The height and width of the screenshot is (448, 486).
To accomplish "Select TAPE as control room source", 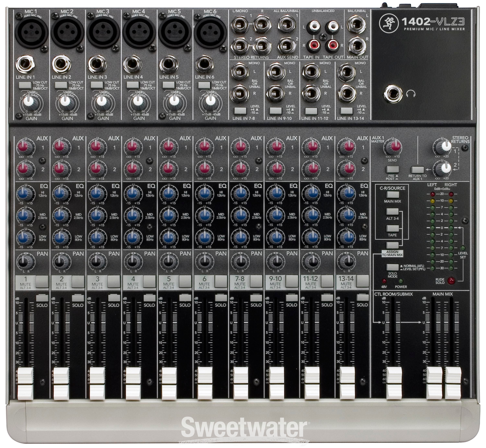I will pyautogui.click(x=393, y=229).
